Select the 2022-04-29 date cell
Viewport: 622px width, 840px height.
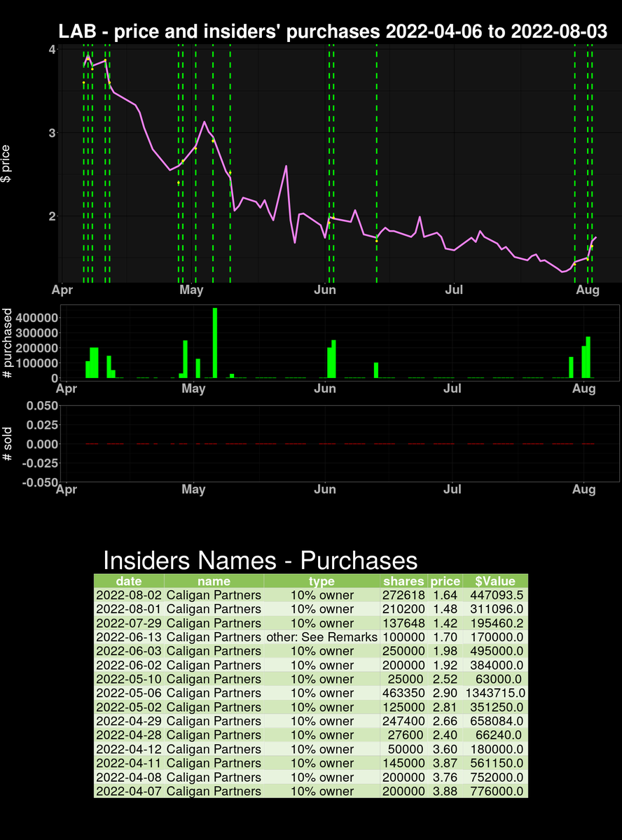coord(129,721)
